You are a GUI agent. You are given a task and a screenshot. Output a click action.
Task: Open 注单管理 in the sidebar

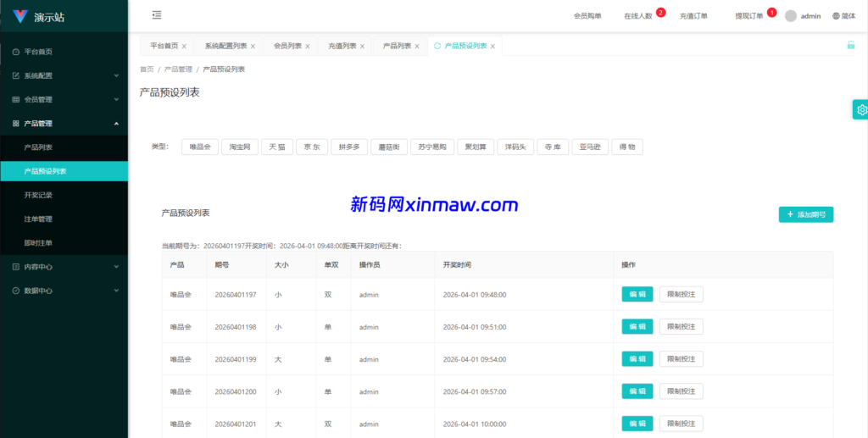[x=64, y=219]
